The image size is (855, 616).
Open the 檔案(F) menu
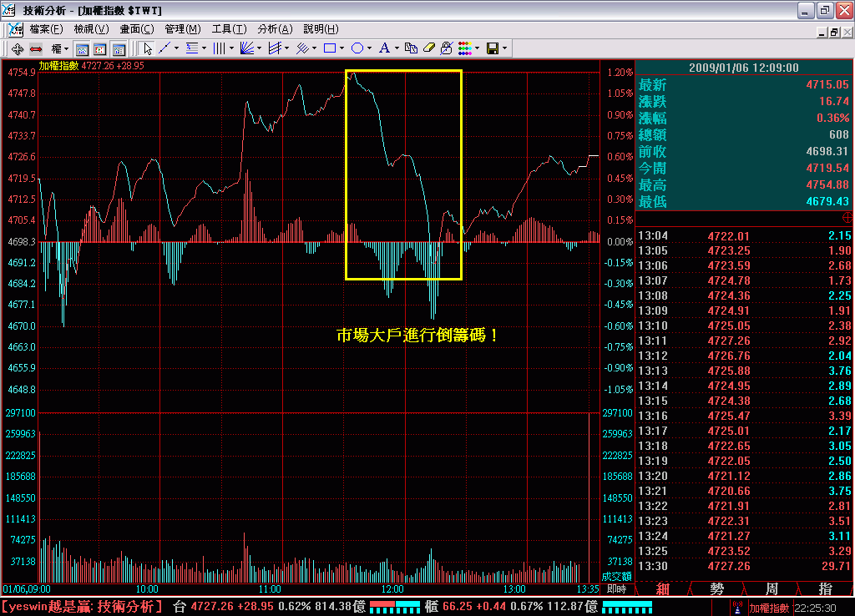point(47,29)
